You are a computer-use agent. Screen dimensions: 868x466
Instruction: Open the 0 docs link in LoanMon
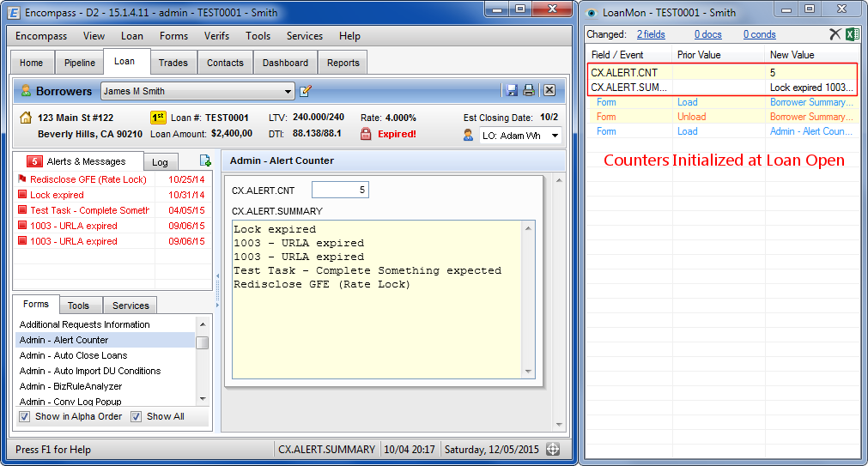[708, 34]
